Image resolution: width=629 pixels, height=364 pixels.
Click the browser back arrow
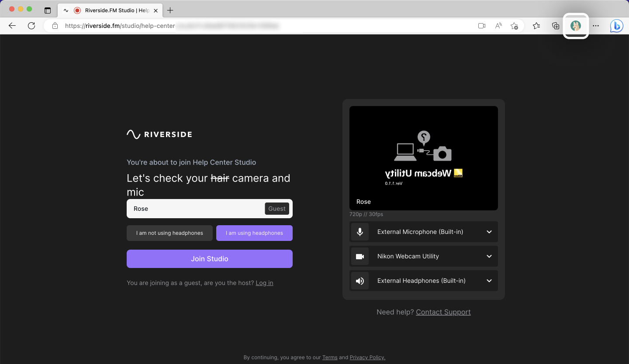tap(12, 26)
